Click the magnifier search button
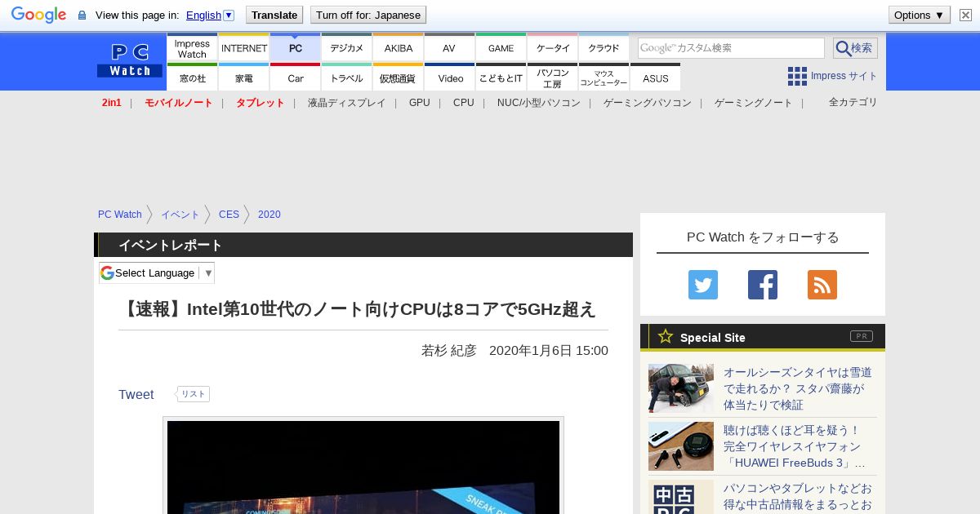Screen dimensions: 980x514 click(x=854, y=48)
